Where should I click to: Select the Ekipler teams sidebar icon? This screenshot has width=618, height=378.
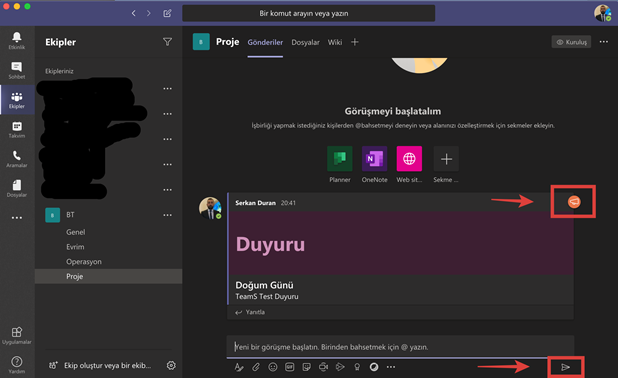click(17, 100)
